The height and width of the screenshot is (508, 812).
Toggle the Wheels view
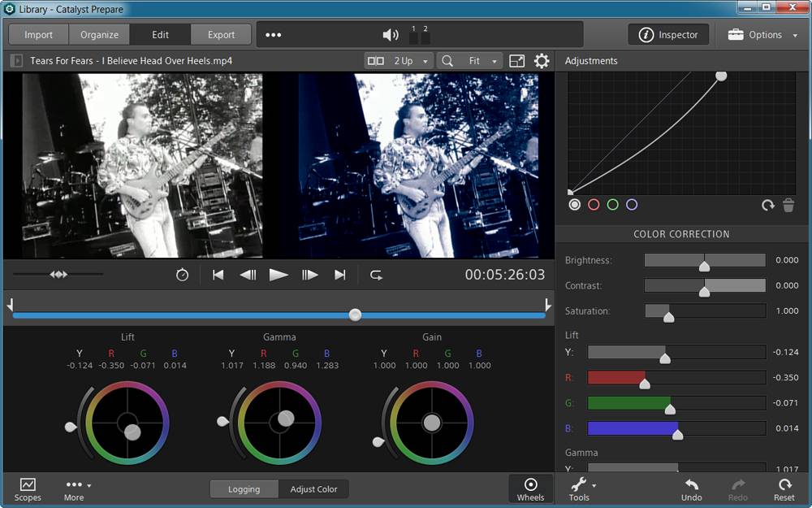pos(531,490)
